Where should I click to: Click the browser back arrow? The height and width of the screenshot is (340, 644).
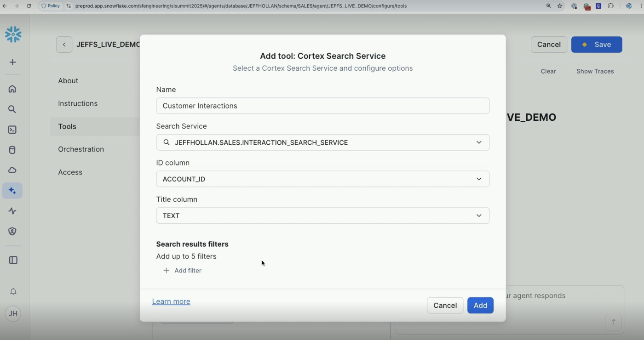coord(5,6)
